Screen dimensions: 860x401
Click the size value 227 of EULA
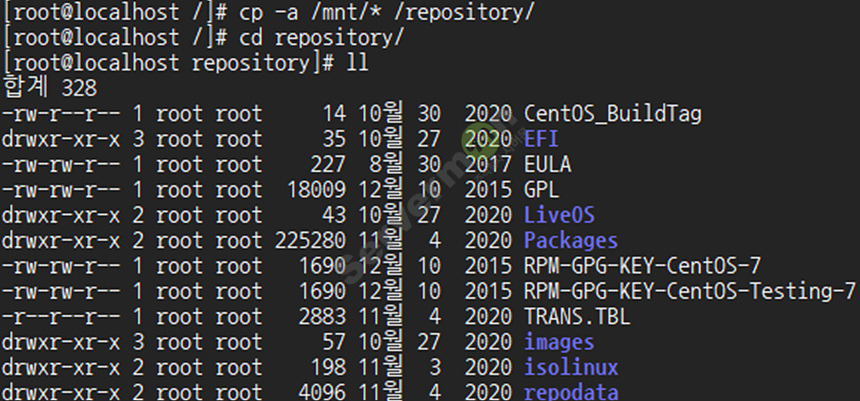[329, 164]
